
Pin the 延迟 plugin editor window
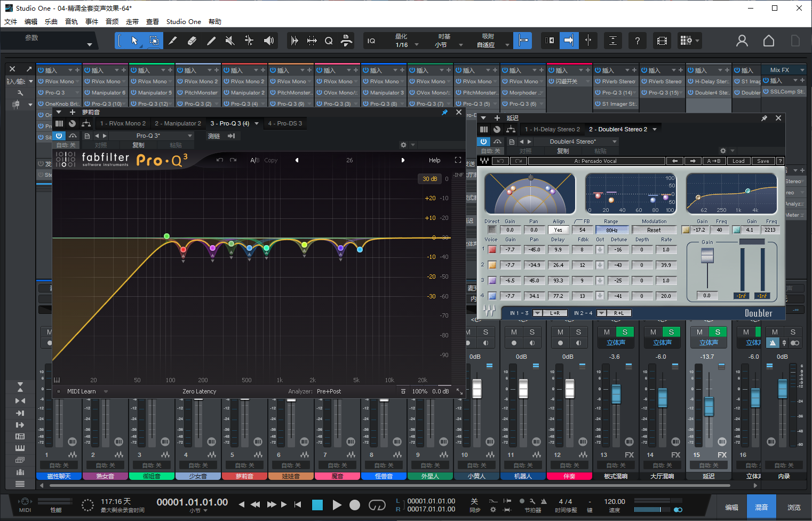click(765, 117)
